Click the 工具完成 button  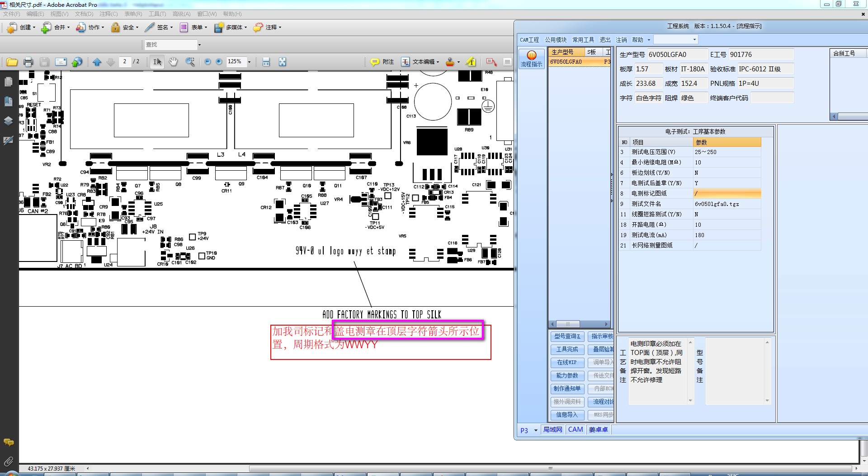567,350
